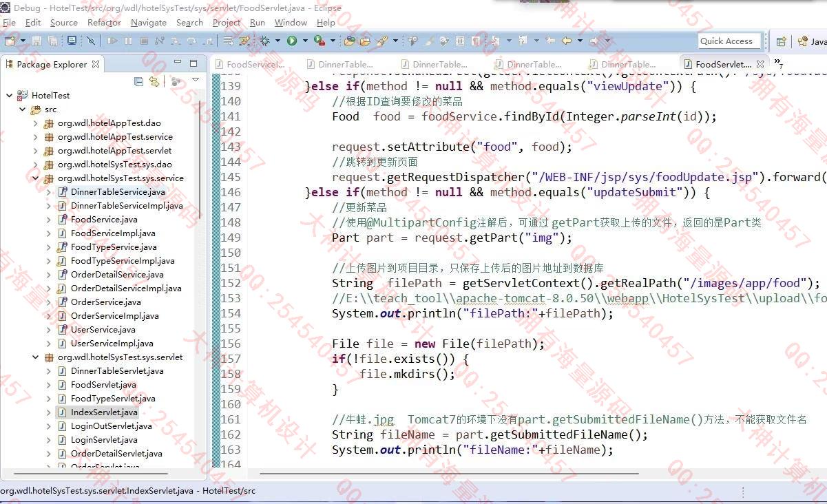The height and width of the screenshot is (504, 827).
Task: Toggle Show Whitespace Characters pilcrow icon
Action: click(475, 41)
